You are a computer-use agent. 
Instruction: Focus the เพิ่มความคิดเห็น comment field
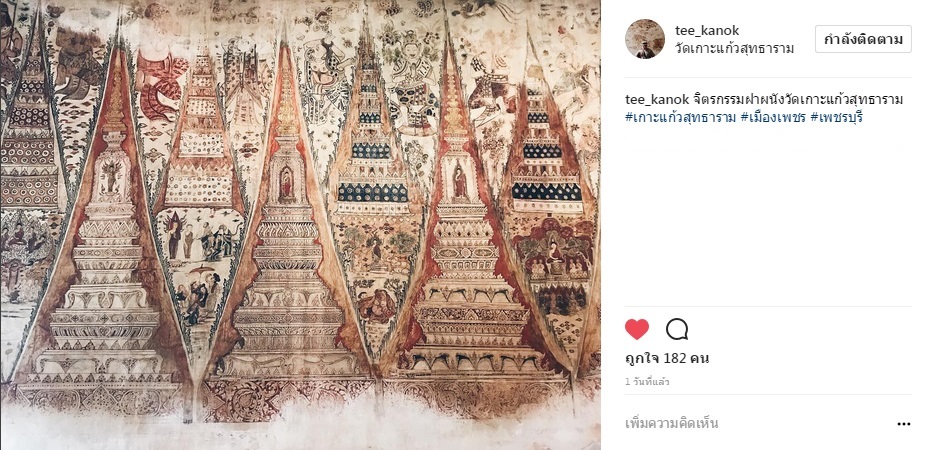coord(757,424)
